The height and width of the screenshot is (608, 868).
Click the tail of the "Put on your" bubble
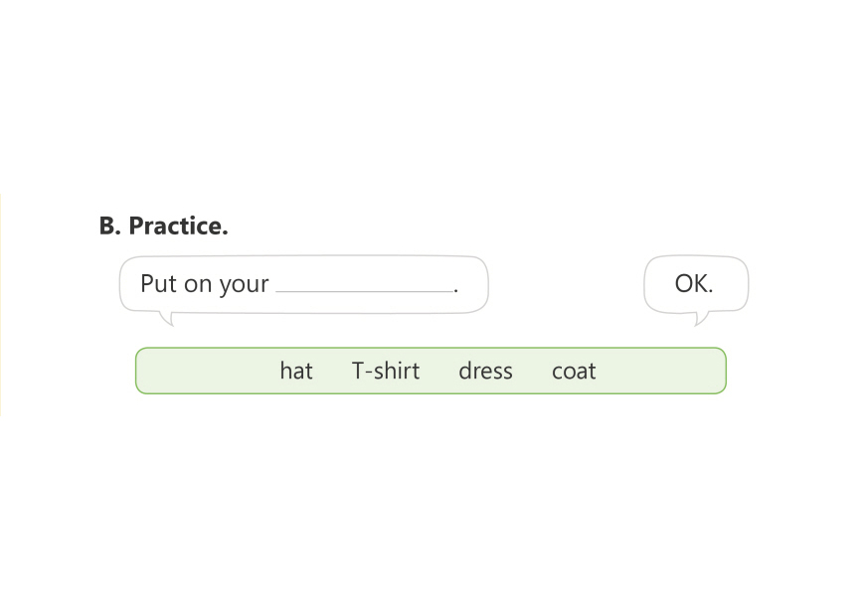(x=167, y=318)
